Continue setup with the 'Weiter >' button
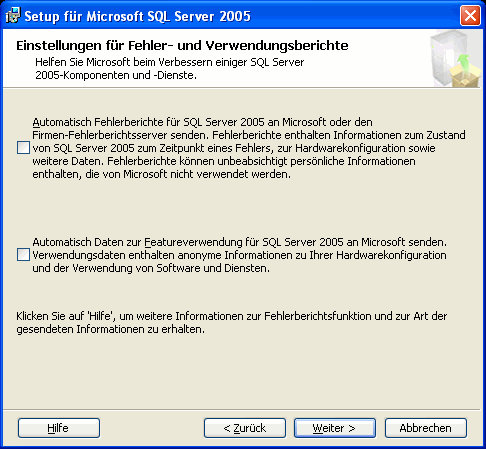Image resolution: width=486 pixels, height=449 pixels. [335, 428]
